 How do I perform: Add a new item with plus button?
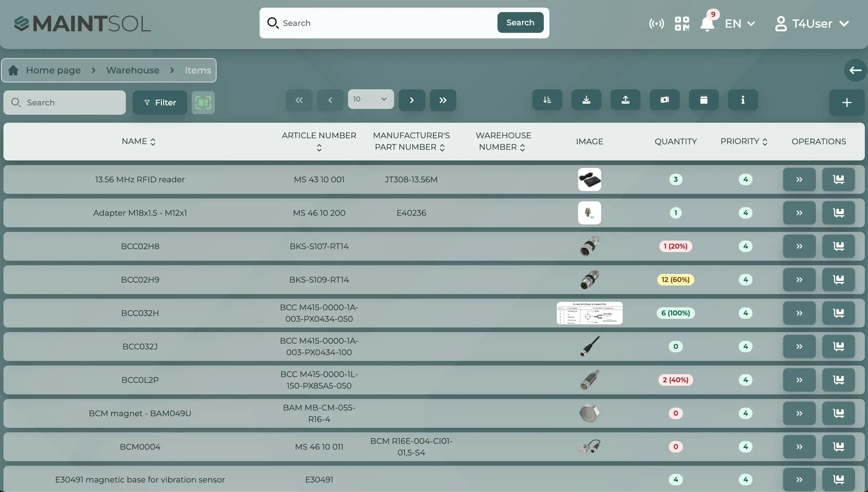point(847,102)
